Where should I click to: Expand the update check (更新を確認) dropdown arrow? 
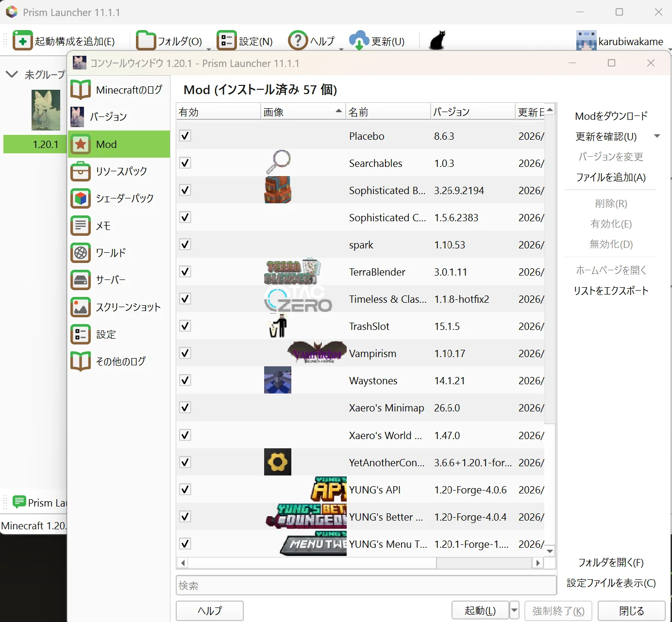pos(657,136)
